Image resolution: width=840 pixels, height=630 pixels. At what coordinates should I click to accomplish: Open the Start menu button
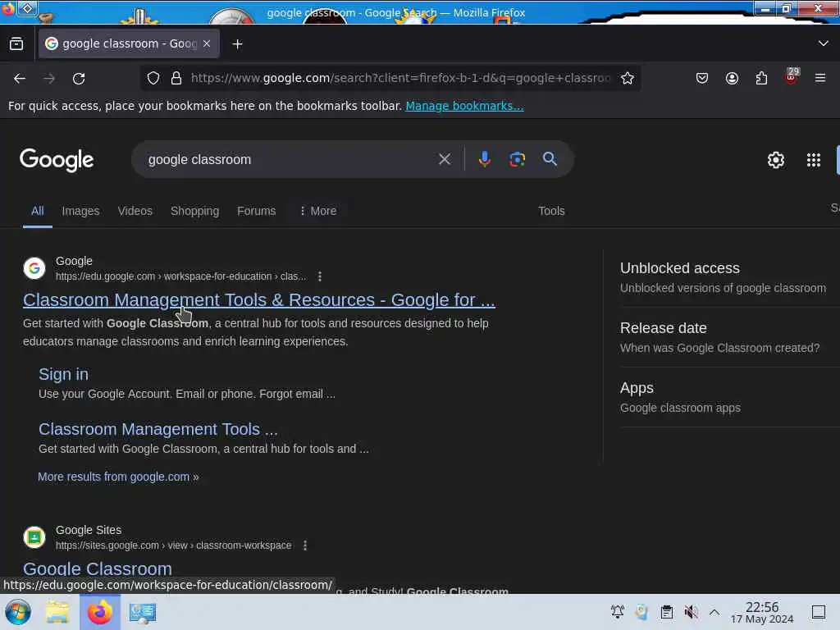(x=18, y=612)
